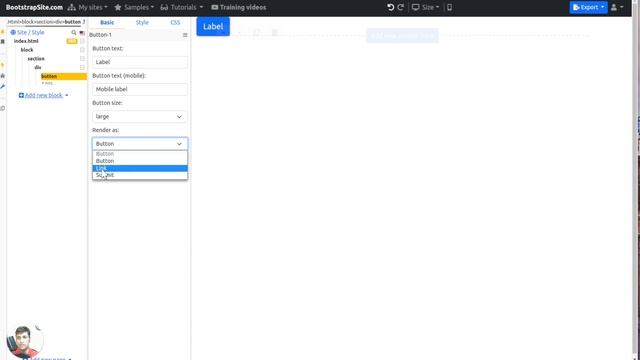Select the section node in the tree

click(36, 59)
